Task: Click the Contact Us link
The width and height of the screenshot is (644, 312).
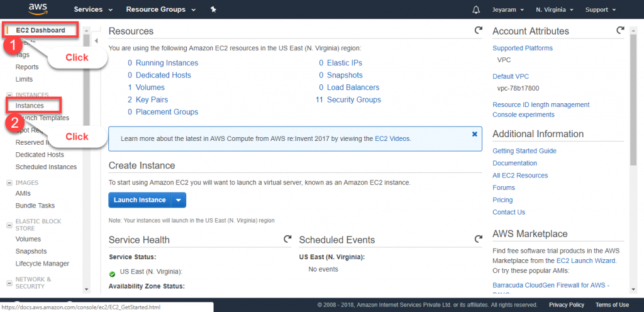Action: click(509, 212)
